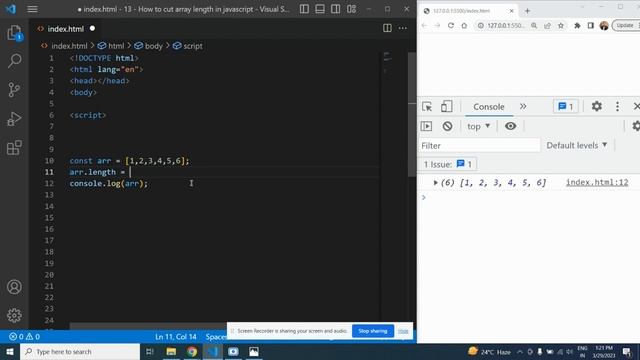Click line 10 containing const arr
Viewport: 640px width, 360px height.
[x=129, y=161]
